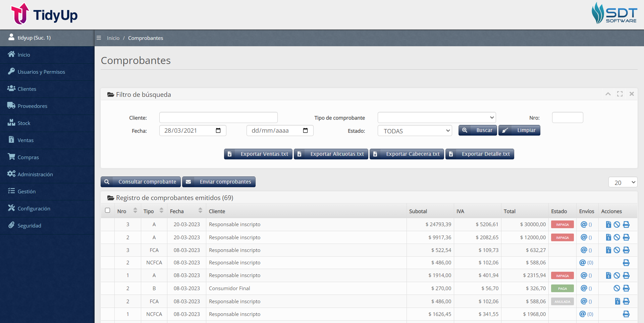Click print icon for invoice $ 12000,00

(626, 237)
